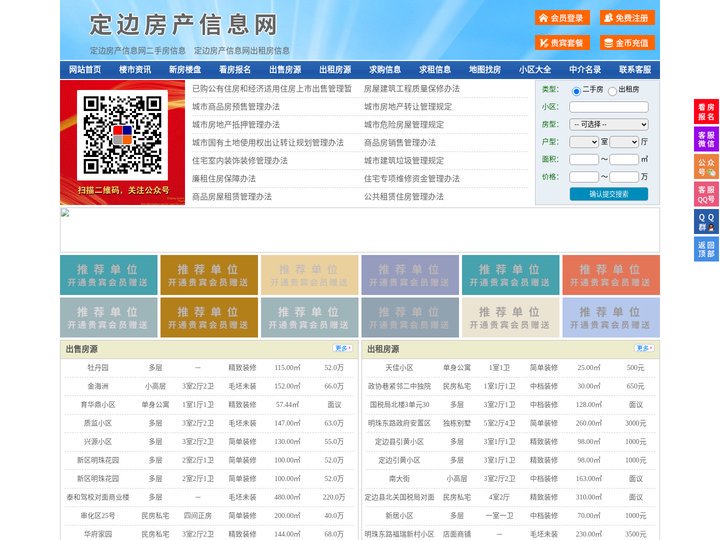Viewport: 720px width, 540px height.
Task: Open the 求购信息 nav item
Action: coord(385,70)
